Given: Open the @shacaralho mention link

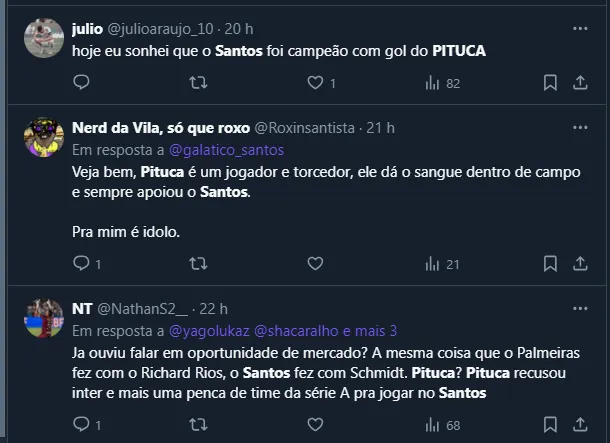Looking at the screenshot, I should (301, 329).
